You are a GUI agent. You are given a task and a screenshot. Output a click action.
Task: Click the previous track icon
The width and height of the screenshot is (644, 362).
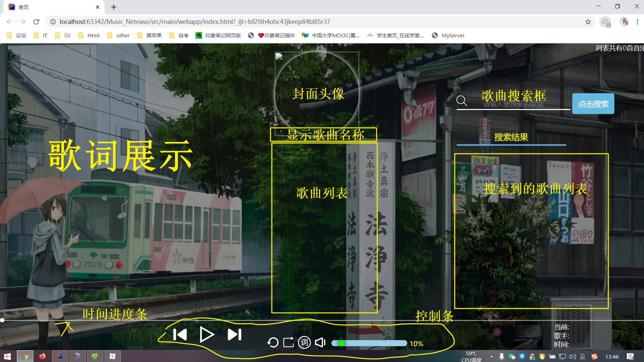181,334
